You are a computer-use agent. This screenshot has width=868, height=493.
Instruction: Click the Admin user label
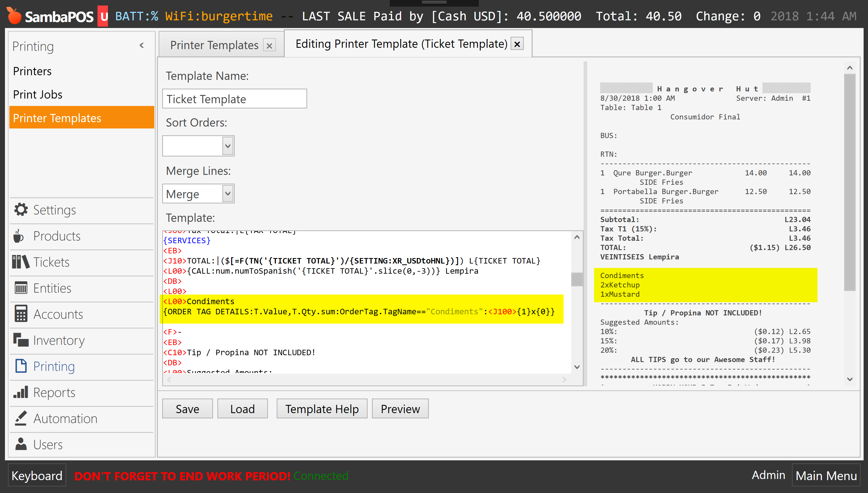pyautogui.click(x=768, y=475)
